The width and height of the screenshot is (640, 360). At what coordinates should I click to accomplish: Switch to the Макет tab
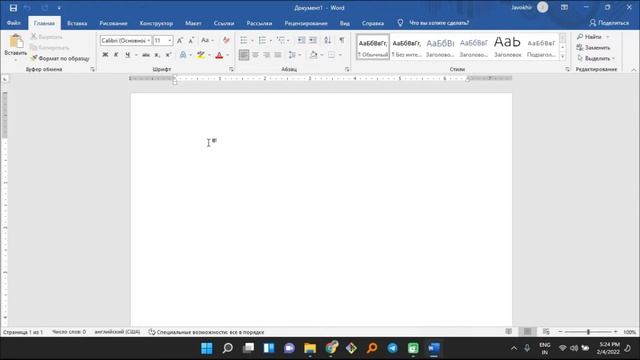[x=193, y=23]
